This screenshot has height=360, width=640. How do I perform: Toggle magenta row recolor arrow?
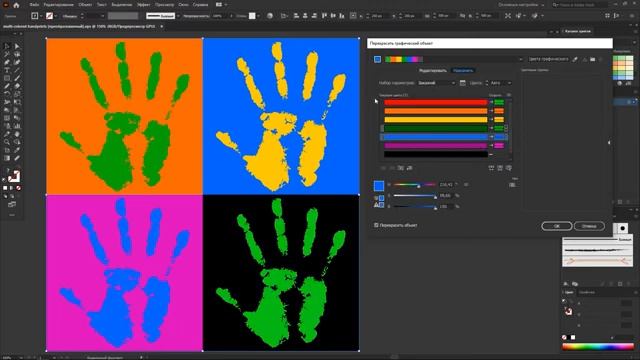point(491,145)
